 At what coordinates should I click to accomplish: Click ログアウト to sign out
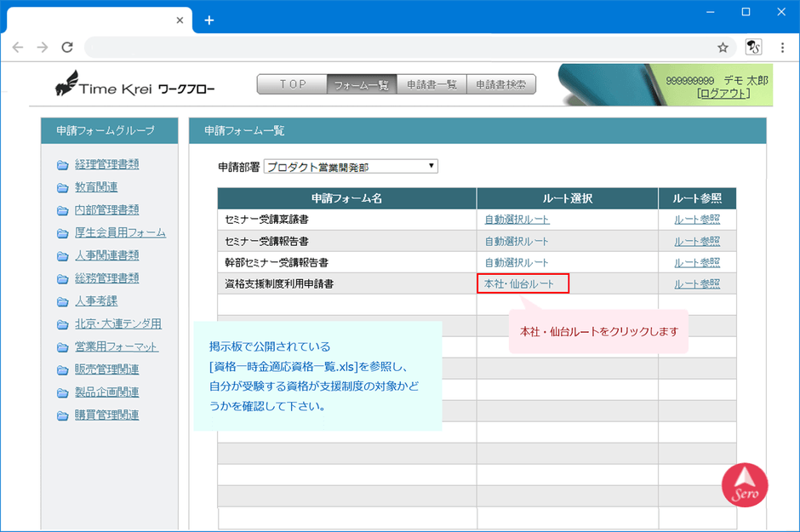tap(723, 94)
